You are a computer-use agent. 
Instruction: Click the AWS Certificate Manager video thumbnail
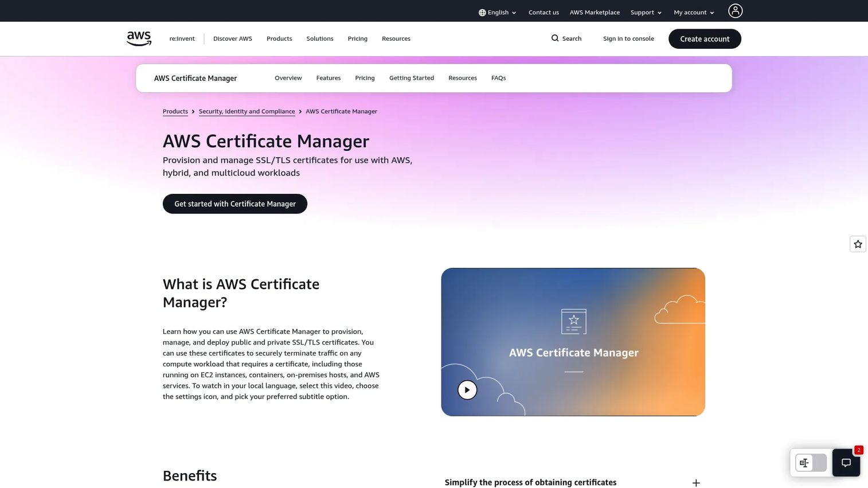[573, 342]
